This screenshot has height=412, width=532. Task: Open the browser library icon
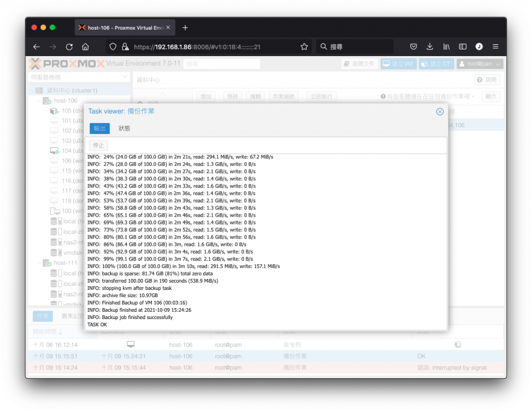(446, 47)
